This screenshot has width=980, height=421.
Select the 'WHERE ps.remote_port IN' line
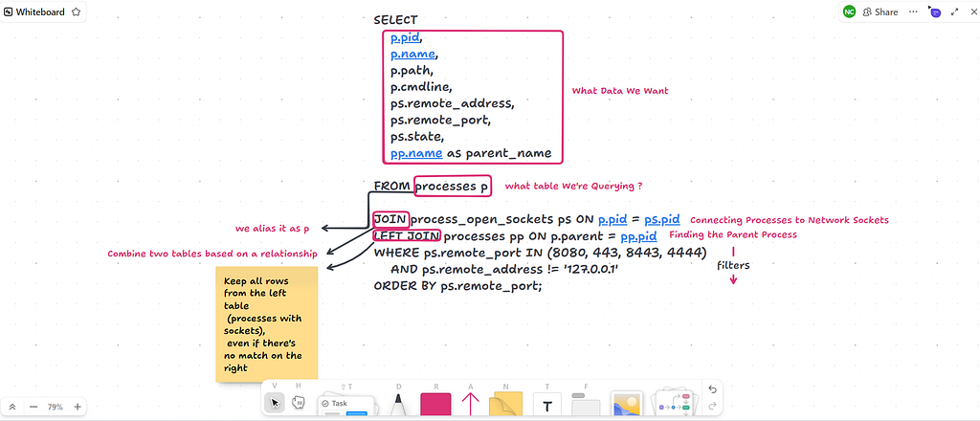tap(540, 253)
